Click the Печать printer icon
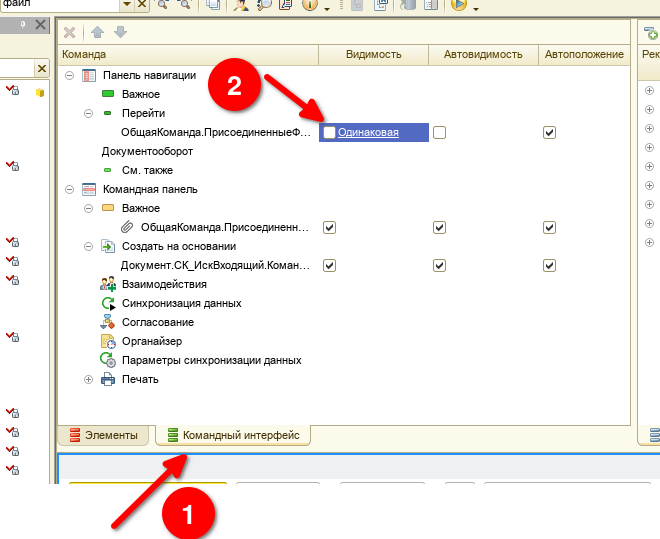Image resolution: width=660 pixels, height=539 pixels. 108,380
